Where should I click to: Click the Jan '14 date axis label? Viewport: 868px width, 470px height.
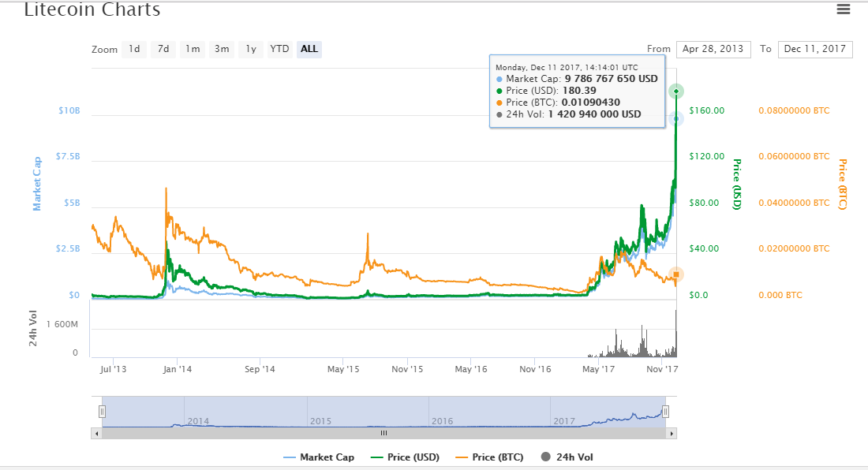coord(177,369)
